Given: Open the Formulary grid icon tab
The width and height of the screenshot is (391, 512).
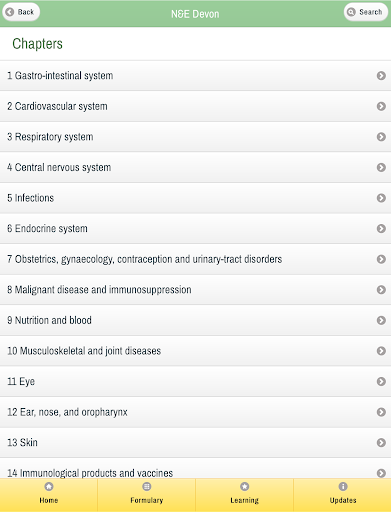Looking at the screenshot, I should coord(147,487).
